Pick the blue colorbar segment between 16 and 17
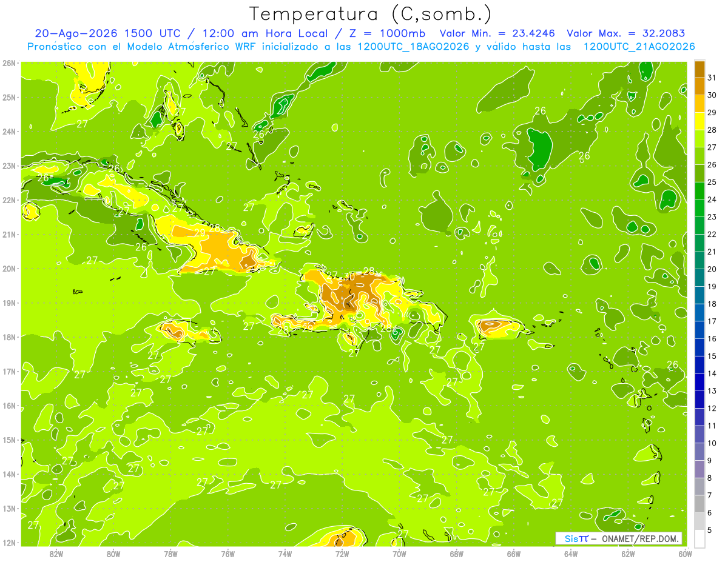Screen dimensions: 728x562 pyautogui.click(x=699, y=330)
